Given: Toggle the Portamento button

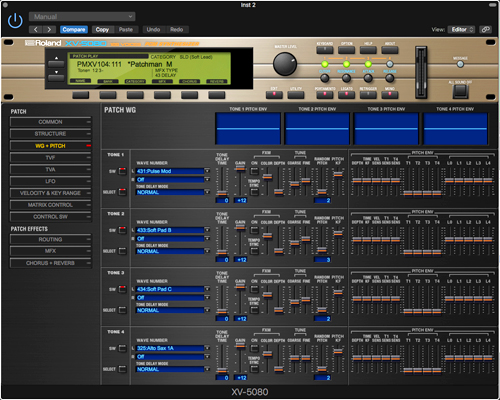Looking at the screenshot, I should [x=325, y=95].
